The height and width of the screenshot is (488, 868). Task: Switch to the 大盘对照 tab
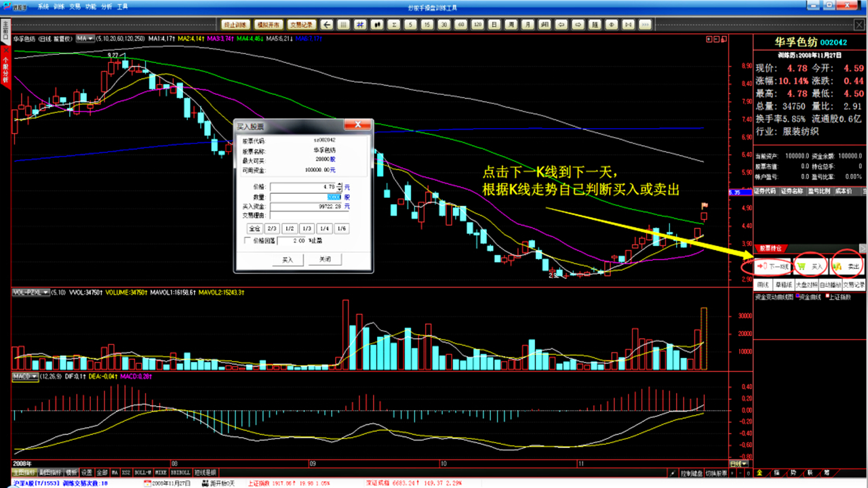[808, 285]
